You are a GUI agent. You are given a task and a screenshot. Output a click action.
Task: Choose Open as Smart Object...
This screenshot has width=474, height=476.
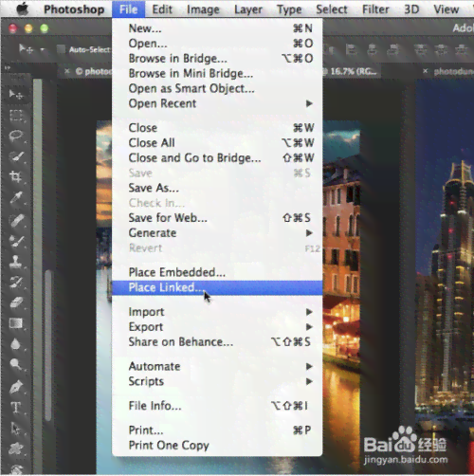click(217, 88)
